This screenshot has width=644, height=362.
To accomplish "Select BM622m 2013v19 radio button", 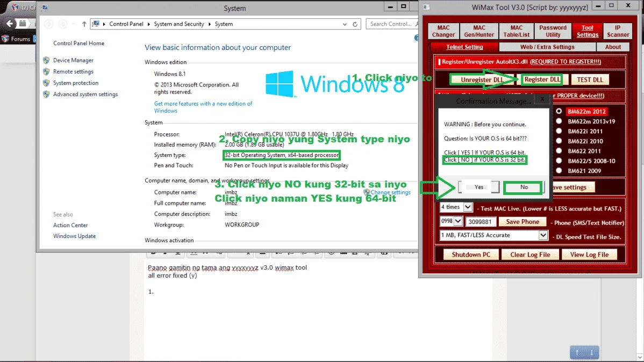I will pyautogui.click(x=559, y=121).
